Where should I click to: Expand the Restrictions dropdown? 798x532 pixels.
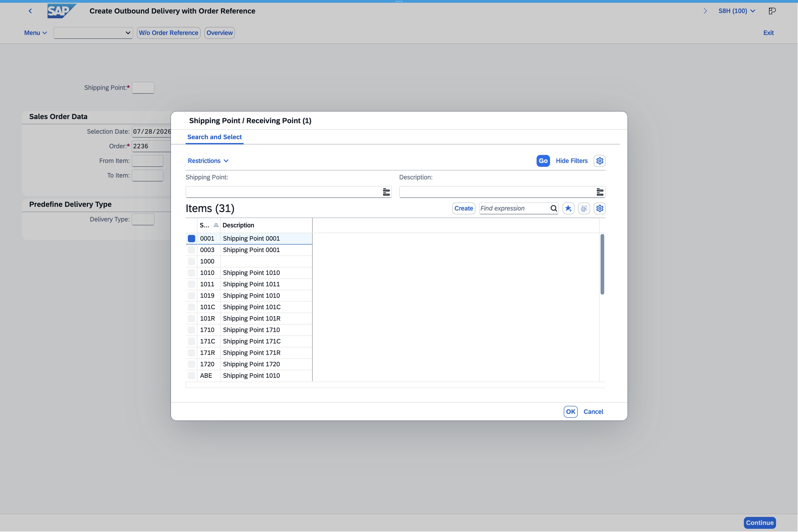click(208, 161)
